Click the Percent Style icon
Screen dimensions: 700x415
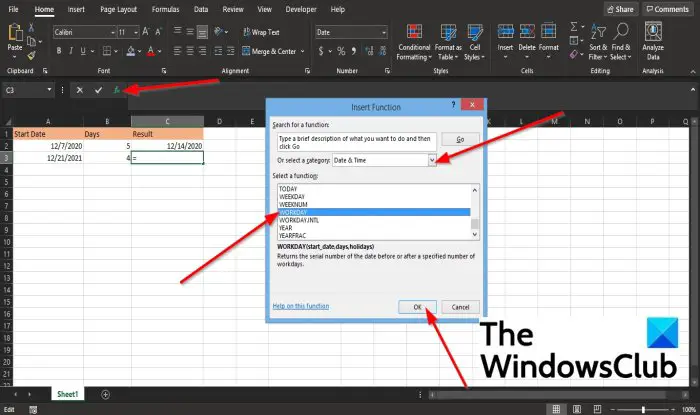tap(341, 51)
